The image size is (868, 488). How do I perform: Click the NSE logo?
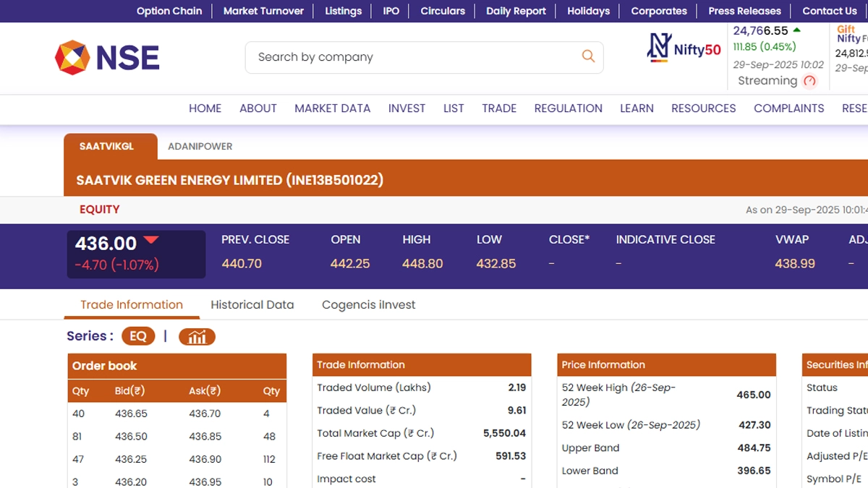tap(107, 58)
